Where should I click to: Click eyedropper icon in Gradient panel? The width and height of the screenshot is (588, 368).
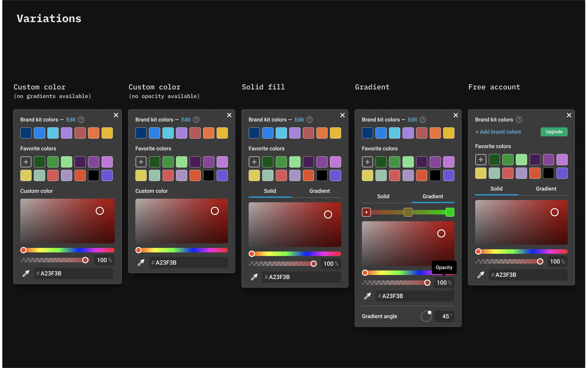pos(367,296)
